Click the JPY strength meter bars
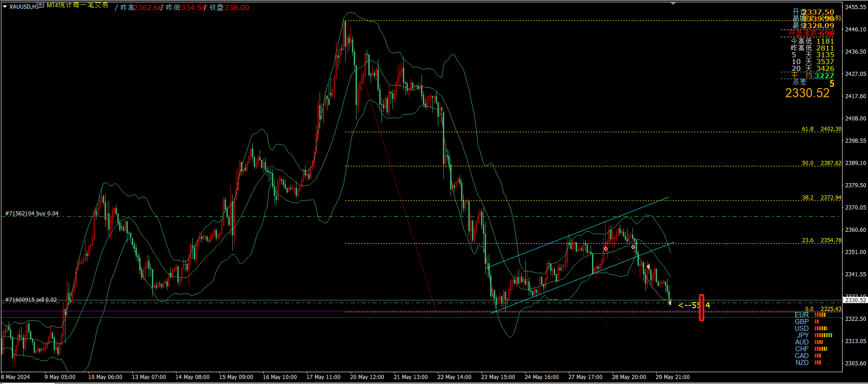Screen dimensions: 868x384 point(823,335)
